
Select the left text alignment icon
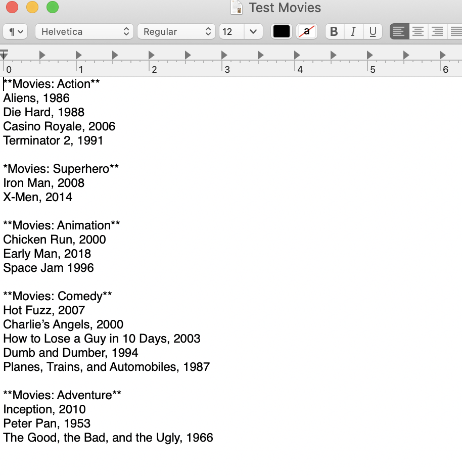click(399, 31)
